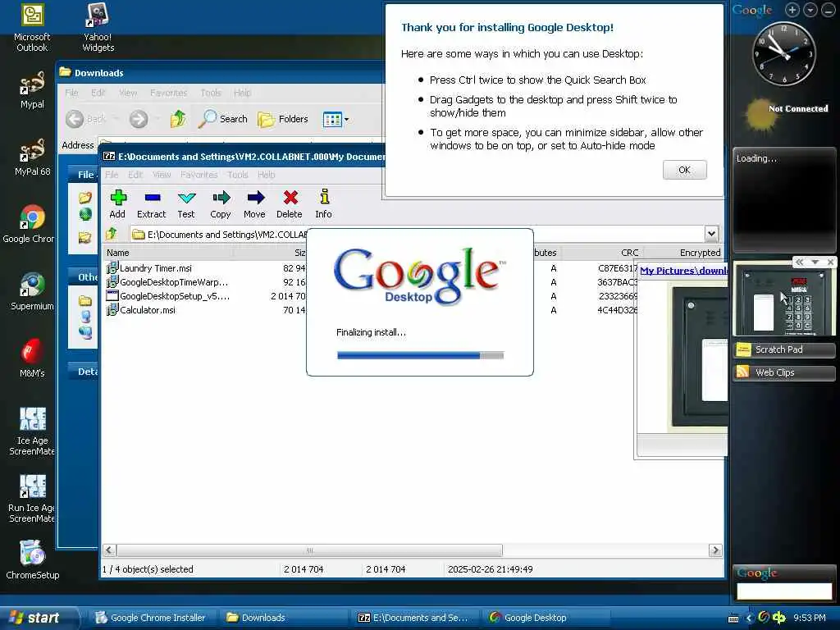Click the red Delete icon in 7-Zip

[x=290, y=203]
